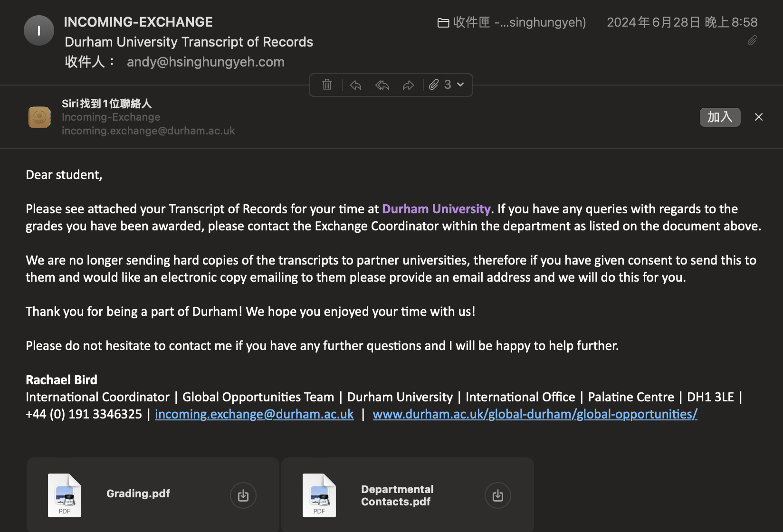This screenshot has height=532, width=783.
Task: Add the contact with the 加入 button
Action: click(x=720, y=117)
